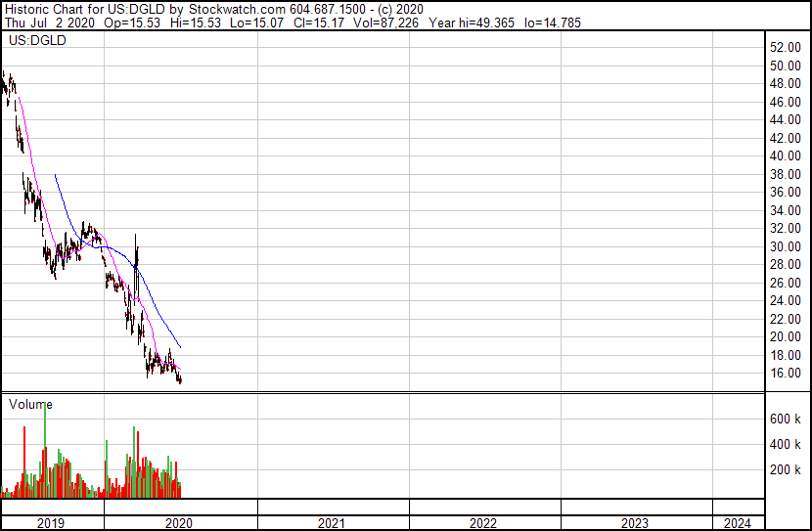Click the 30.00 price axis label

(785, 246)
